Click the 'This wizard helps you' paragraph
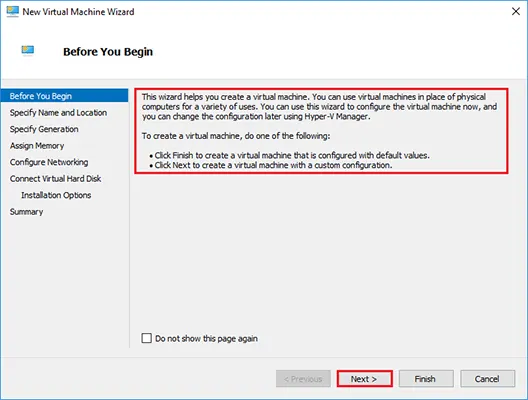 [x=319, y=107]
